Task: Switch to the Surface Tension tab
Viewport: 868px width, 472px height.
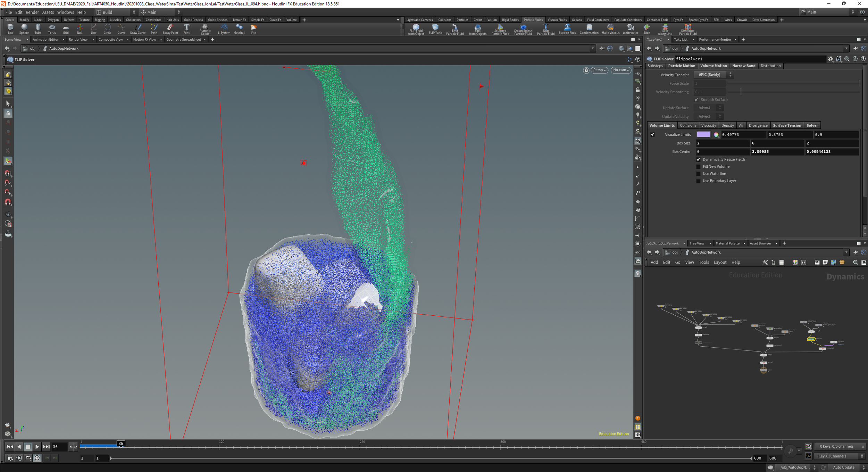Action: click(x=787, y=125)
